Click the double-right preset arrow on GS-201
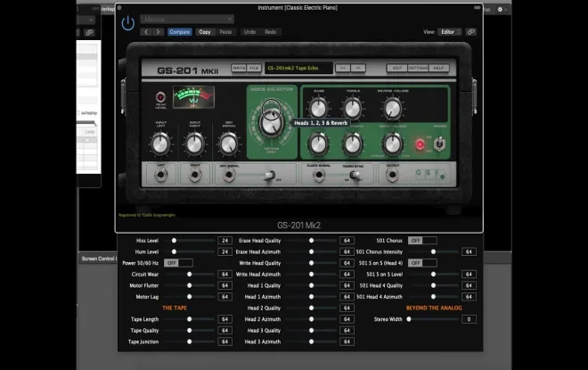The width and height of the screenshot is (588, 370). click(358, 68)
